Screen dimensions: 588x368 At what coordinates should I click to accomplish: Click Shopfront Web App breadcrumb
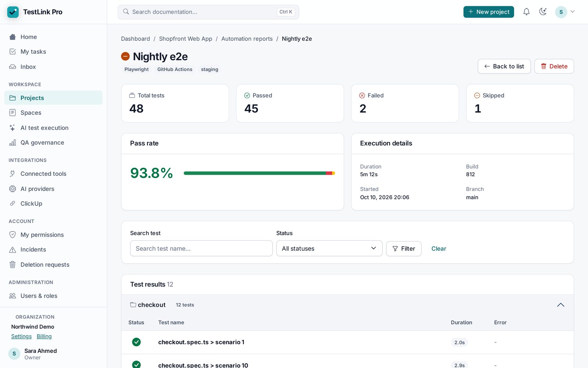click(186, 39)
